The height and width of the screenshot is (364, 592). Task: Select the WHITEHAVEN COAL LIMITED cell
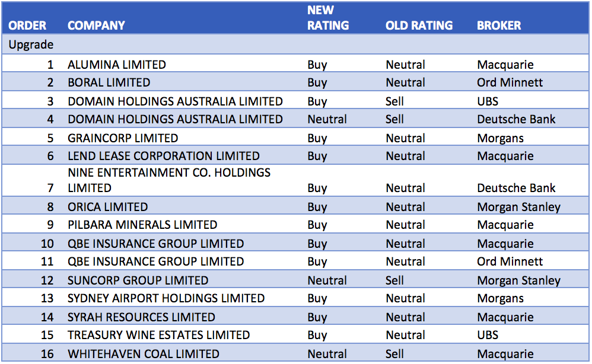tap(144, 354)
